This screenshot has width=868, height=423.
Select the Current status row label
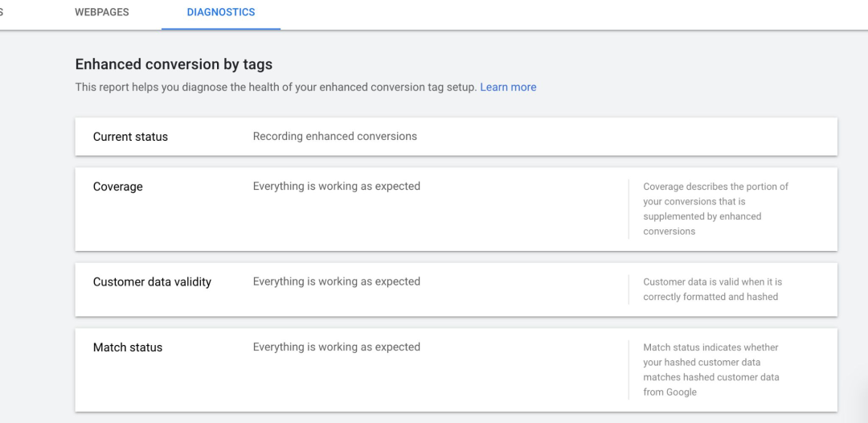coord(130,137)
